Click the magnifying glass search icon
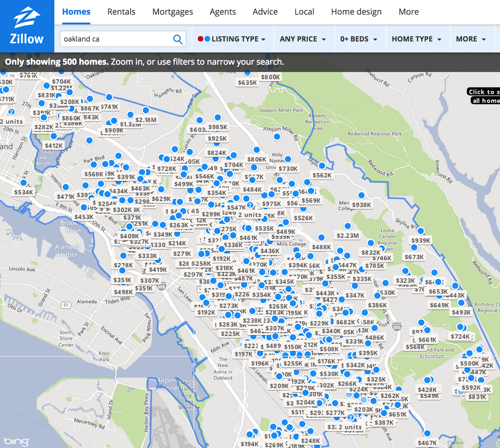500x448 pixels. click(178, 39)
